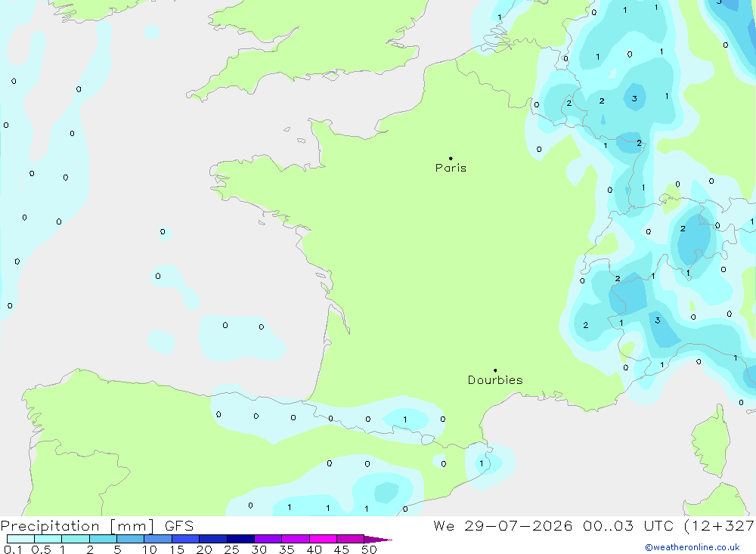Pick the 30–35 mm purple legend swatch
The image size is (756, 554).
point(268,539)
